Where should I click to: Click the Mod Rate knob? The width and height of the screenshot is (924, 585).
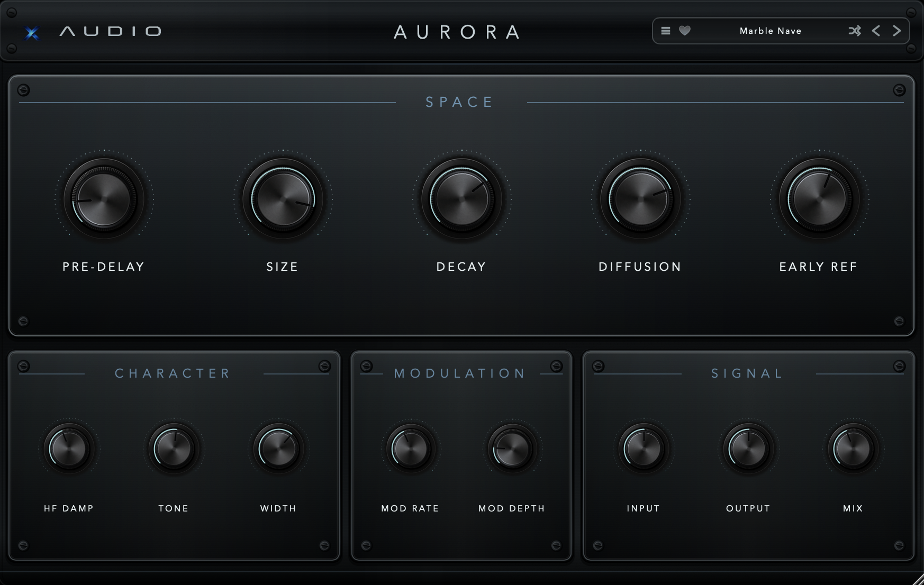411,449
